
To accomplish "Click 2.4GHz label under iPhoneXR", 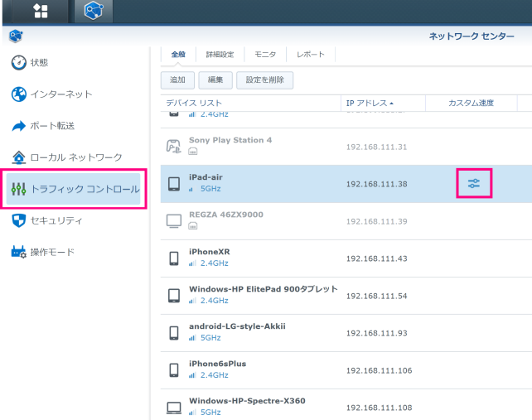I will point(214,263).
